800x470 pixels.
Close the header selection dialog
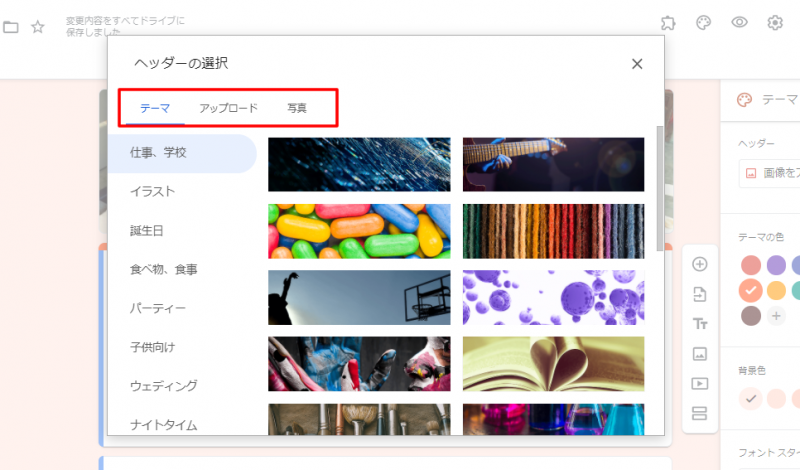pyautogui.click(x=637, y=64)
